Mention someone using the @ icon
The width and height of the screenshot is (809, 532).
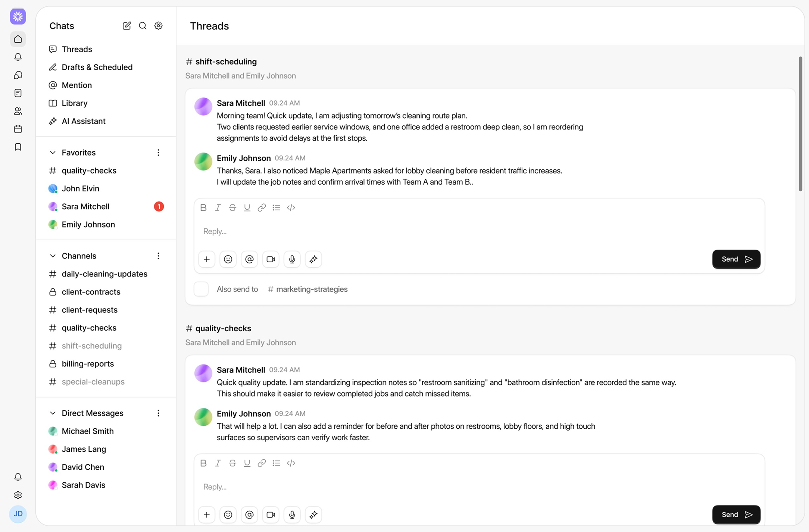[x=249, y=259]
